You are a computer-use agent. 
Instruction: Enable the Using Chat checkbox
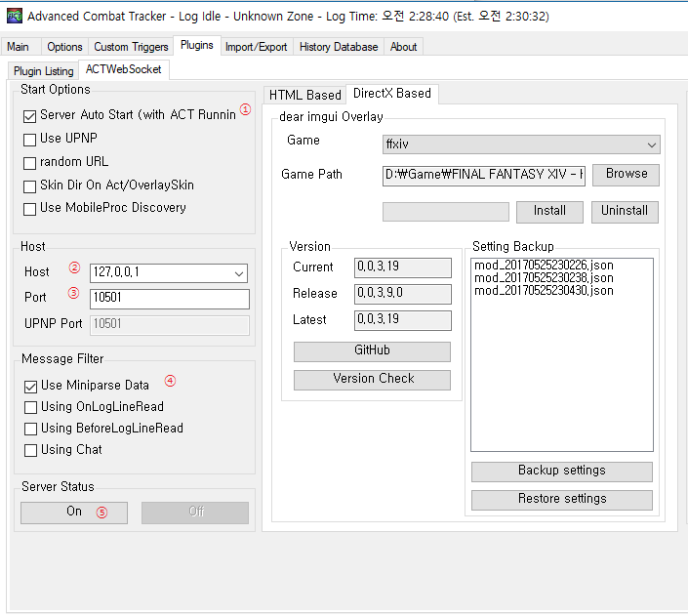(30, 450)
